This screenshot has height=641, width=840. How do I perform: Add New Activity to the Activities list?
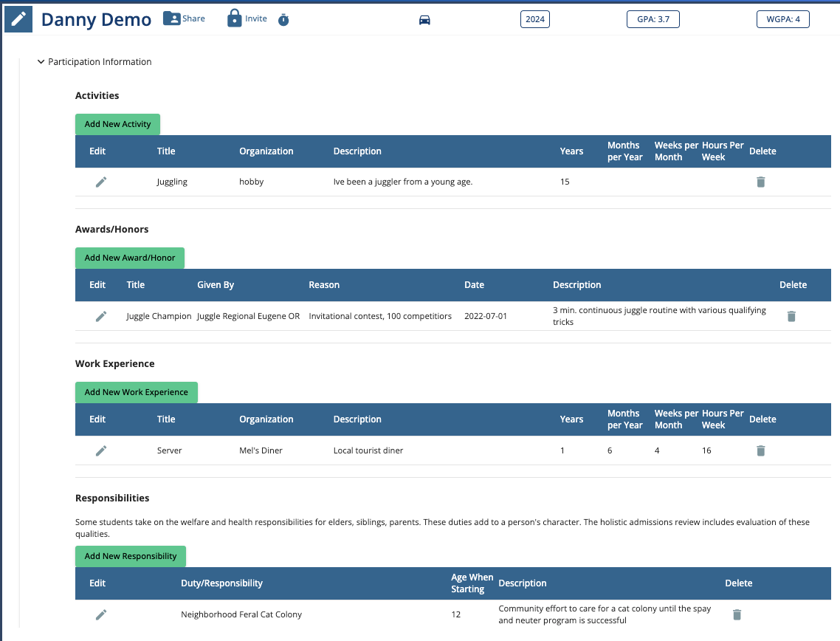[117, 124]
